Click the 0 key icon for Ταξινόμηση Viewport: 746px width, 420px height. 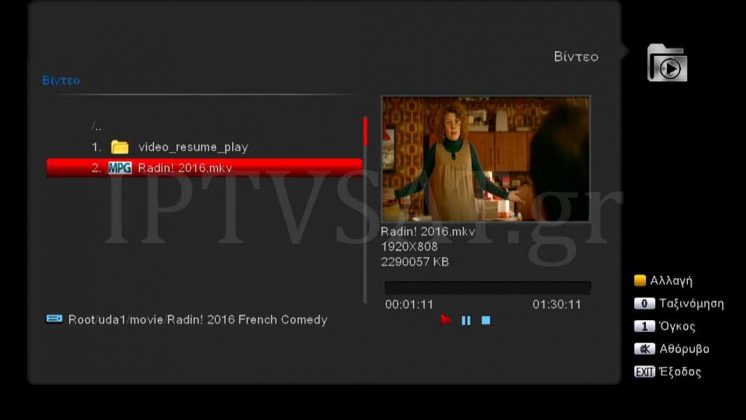tap(644, 303)
